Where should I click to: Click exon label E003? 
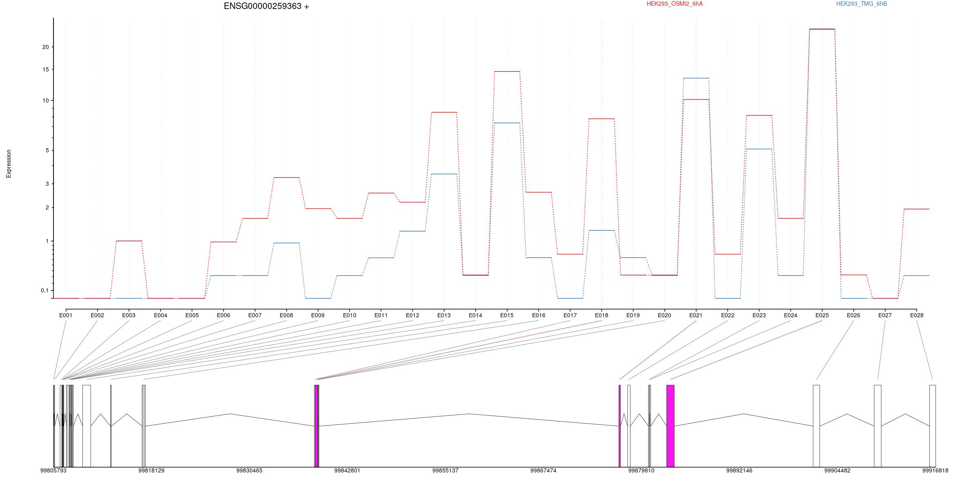coord(129,315)
